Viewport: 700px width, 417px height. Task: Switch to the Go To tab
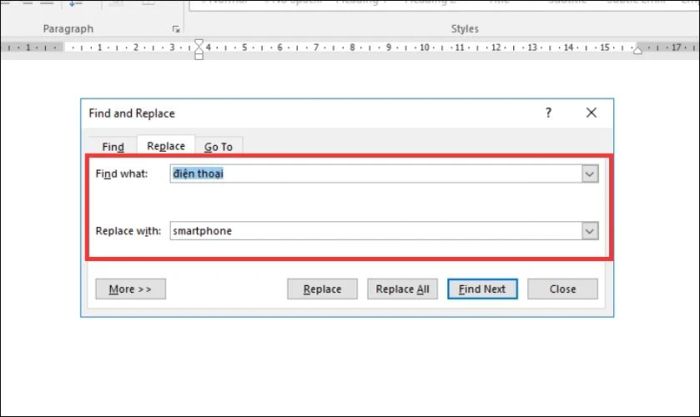pos(218,146)
